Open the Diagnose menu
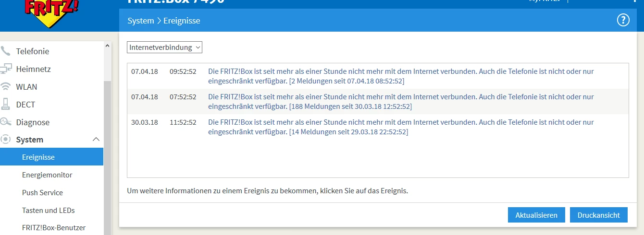Viewport: 644px width, 235px height. point(33,122)
